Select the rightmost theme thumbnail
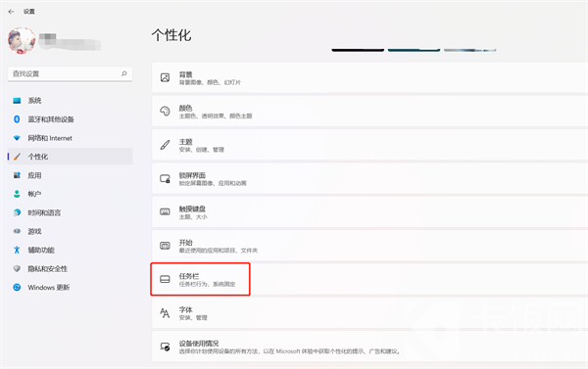The width and height of the screenshot is (588, 369). tap(470, 50)
